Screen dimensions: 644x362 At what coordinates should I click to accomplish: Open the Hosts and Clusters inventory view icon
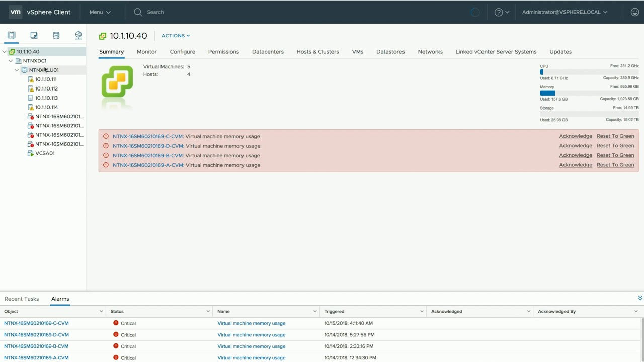pyautogui.click(x=12, y=35)
